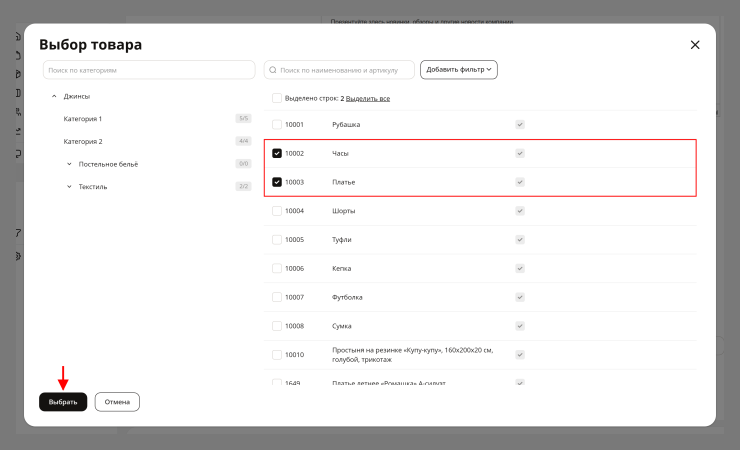This screenshot has width=740, height=450.
Task: Click article number 10006
Action: [x=294, y=268]
